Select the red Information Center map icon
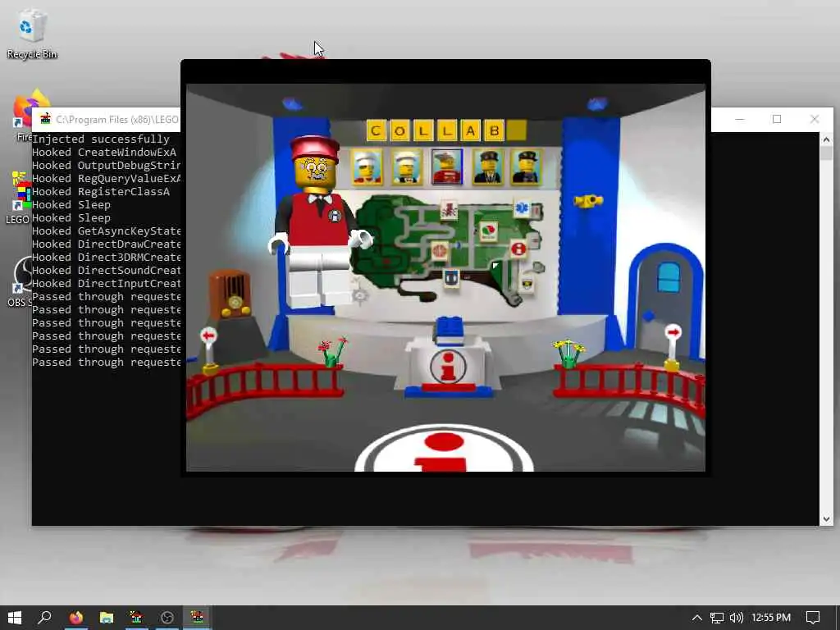Screen dimensions: 840x630 [x=518, y=249]
